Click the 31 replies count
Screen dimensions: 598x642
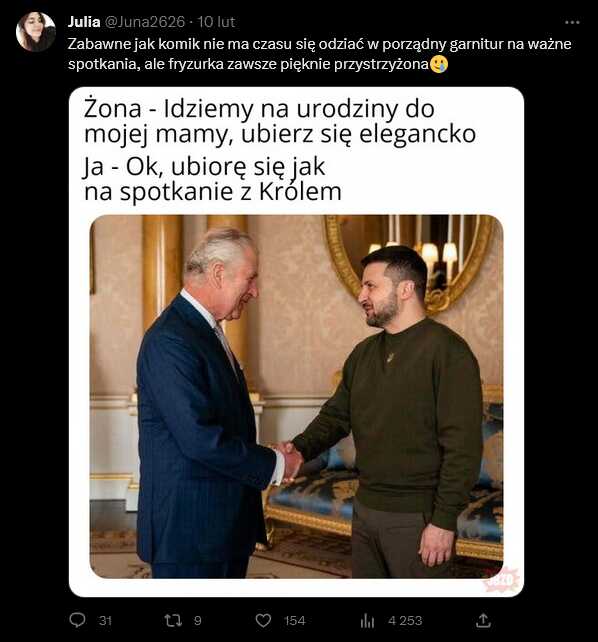[x=105, y=621]
